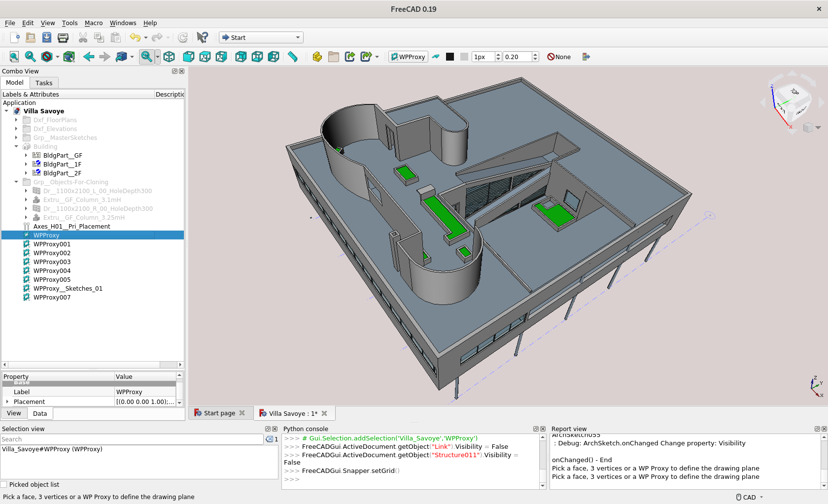Switch to top view
This screenshot has width=828, height=504.
[x=205, y=57]
